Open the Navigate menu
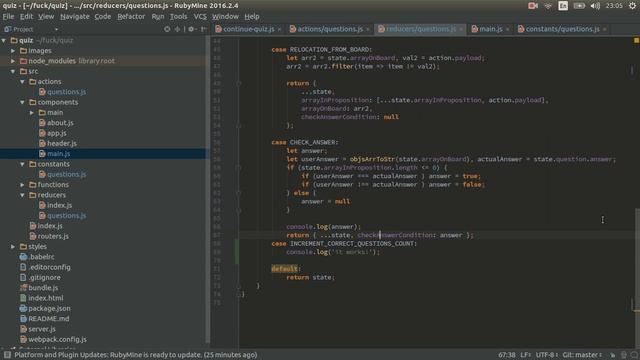The height and width of the screenshot is (360, 640). coord(75,17)
